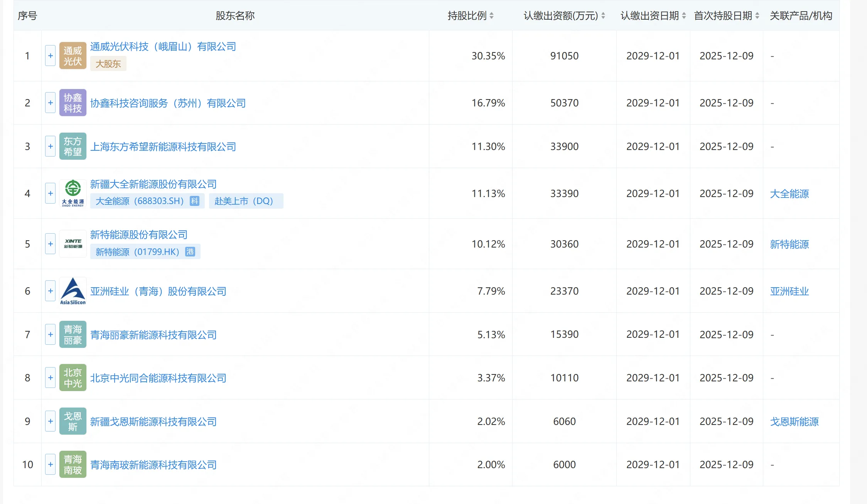Click the XINTE 新特能源 logo thumbnail

73,244
